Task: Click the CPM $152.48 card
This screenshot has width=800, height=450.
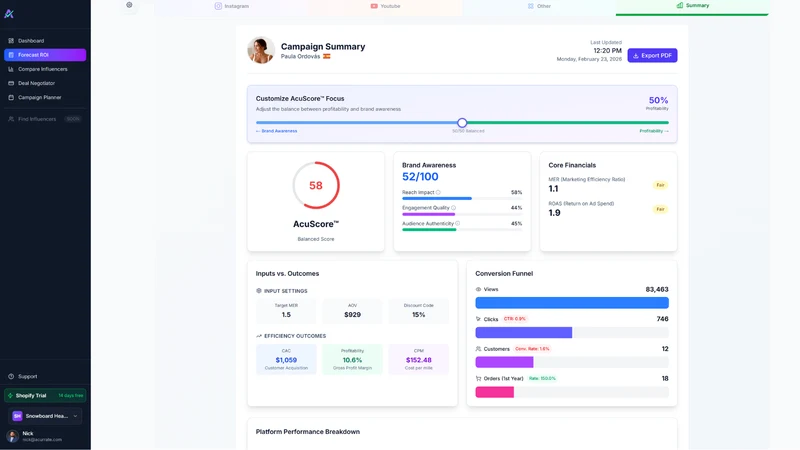Action: click(x=418, y=359)
